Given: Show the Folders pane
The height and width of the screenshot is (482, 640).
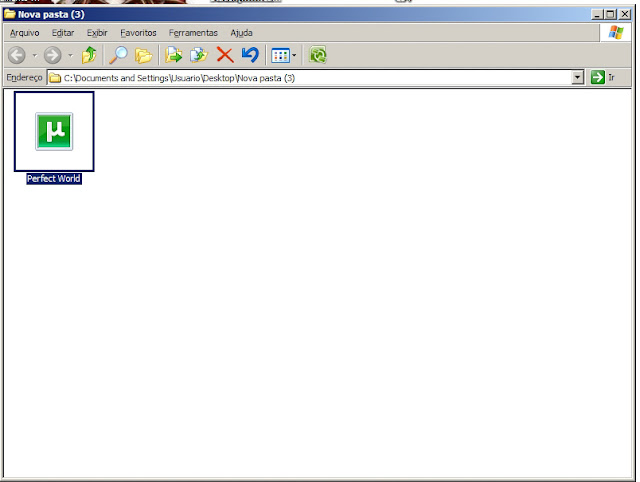Looking at the screenshot, I should pos(144,56).
